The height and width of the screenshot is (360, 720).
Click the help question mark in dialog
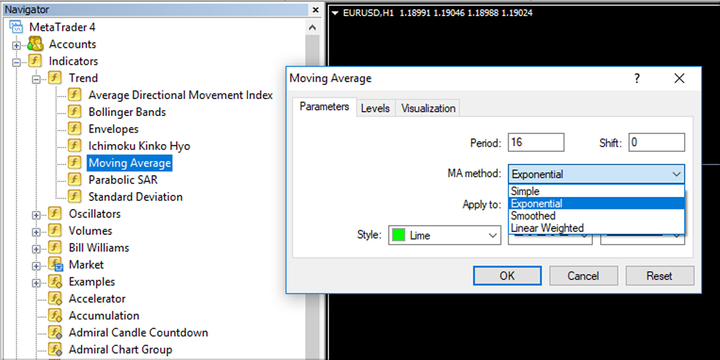pos(637,79)
